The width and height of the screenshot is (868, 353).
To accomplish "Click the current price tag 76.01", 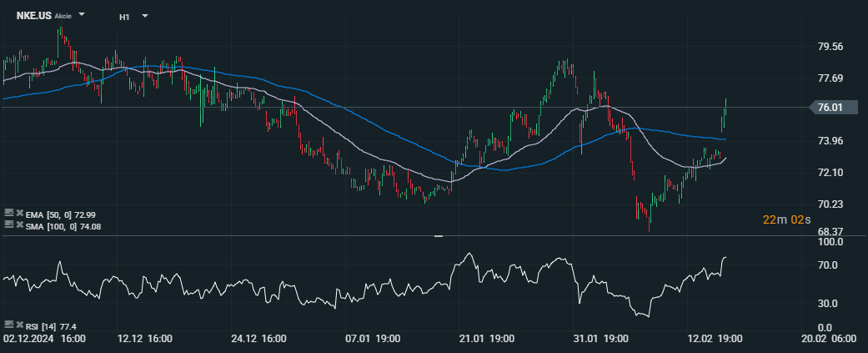I will click(833, 108).
